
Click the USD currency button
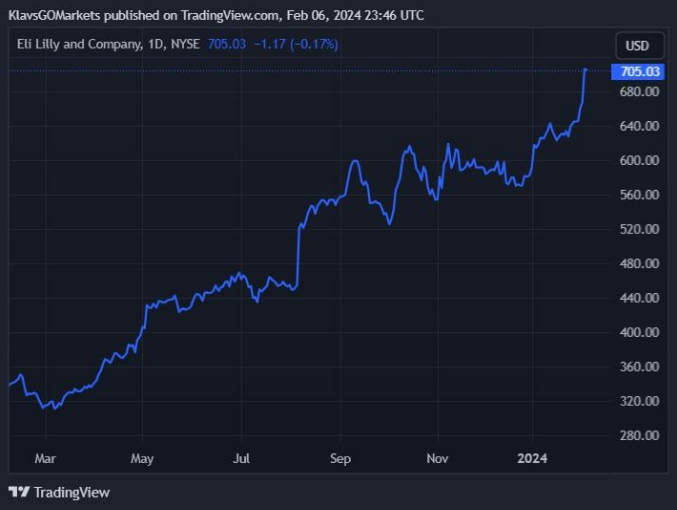pos(639,45)
